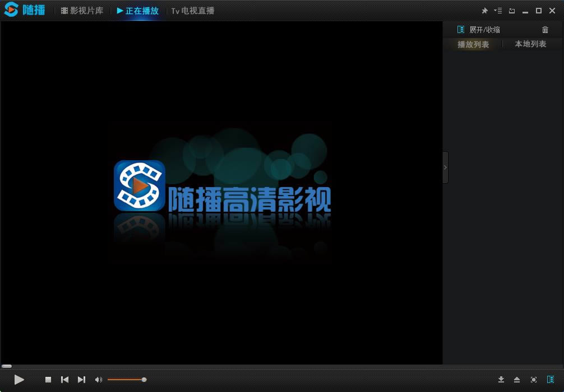Maximize the player window

coord(538,11)
